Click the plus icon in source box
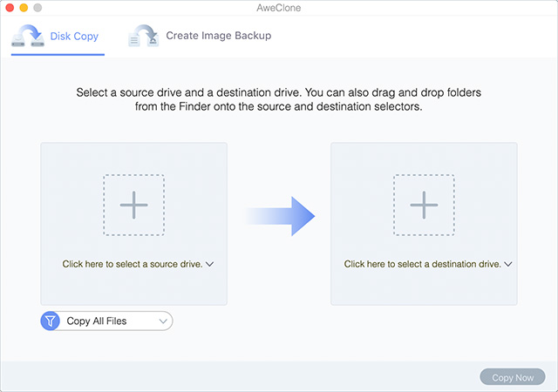Image resolution: width=558 pixels, height=392 pixels. pos(133,205)
